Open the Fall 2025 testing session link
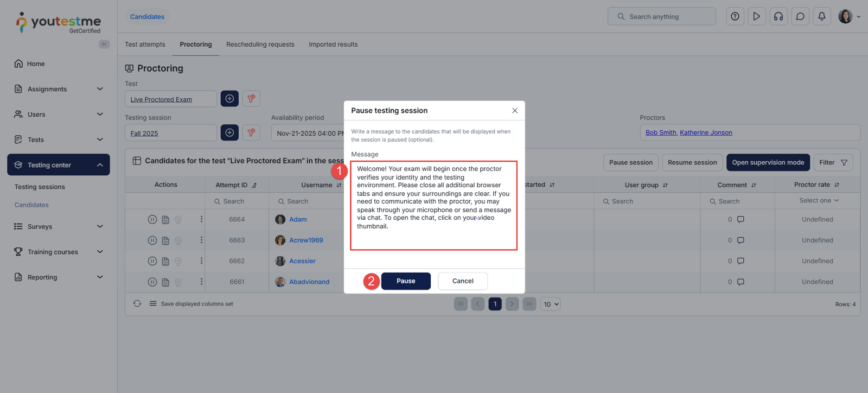The width and height of the screenshot is (868, 393). click(x=144, y=134)
